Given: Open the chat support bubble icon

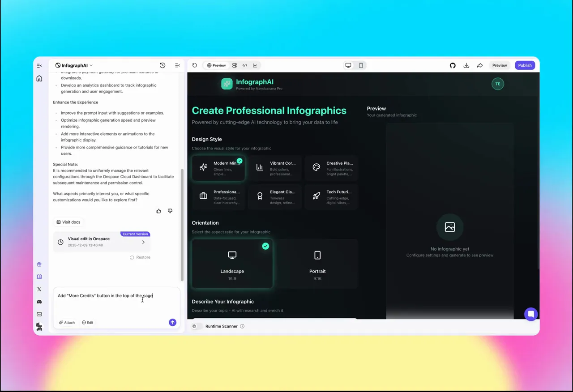Looking at the screenshot, I should 530,314.
